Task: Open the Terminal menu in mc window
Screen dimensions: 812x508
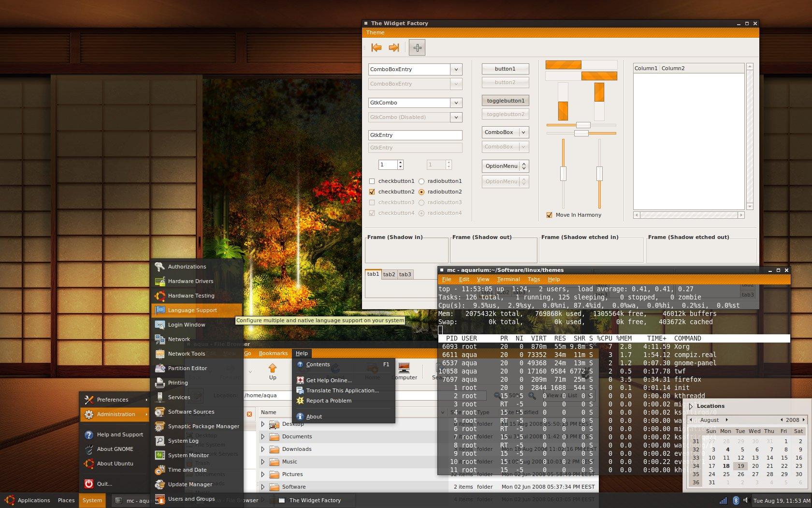Action: point(508,279)
